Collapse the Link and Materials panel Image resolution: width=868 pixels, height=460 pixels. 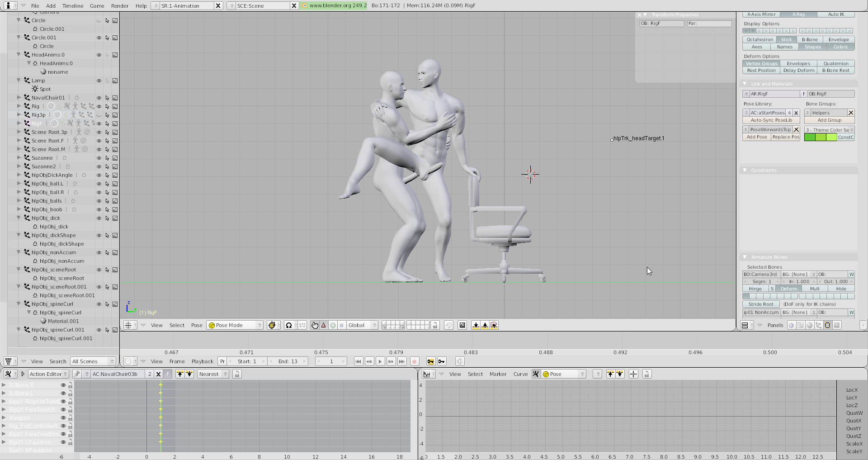pos(745,84)
